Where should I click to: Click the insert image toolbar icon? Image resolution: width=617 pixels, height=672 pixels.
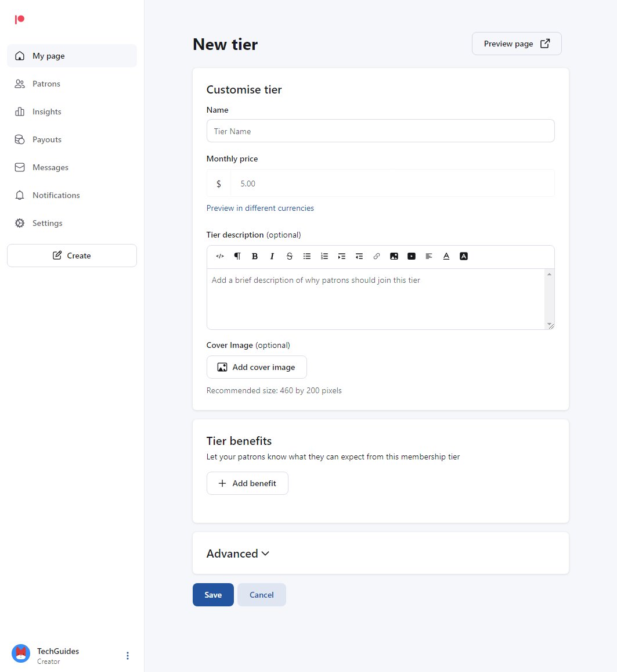point(394,256)
